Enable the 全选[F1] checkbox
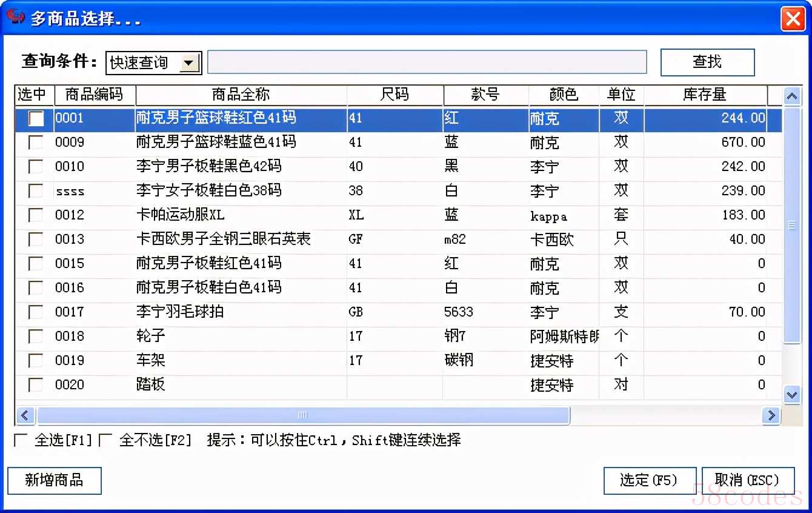 point(21,440)
